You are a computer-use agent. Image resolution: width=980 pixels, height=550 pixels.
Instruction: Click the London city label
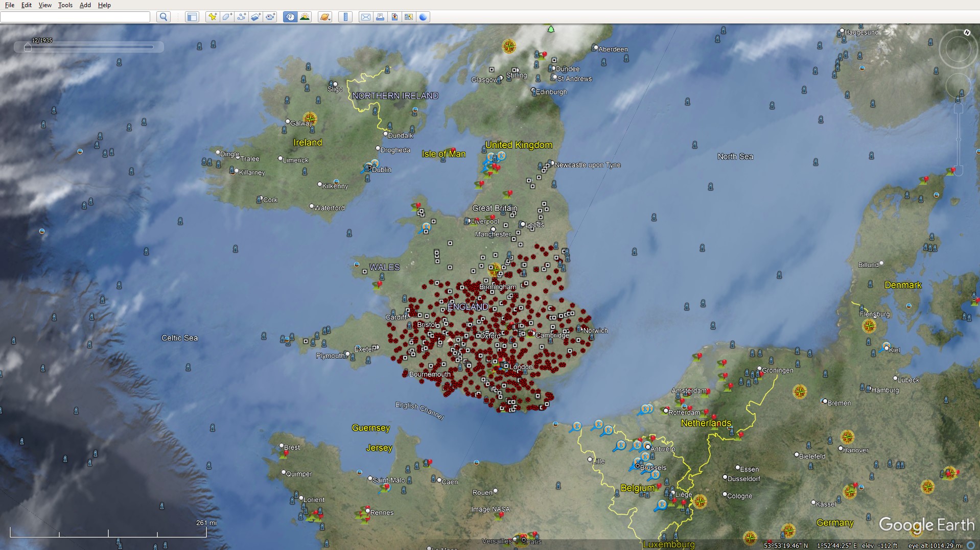click(x=521, y=367)
